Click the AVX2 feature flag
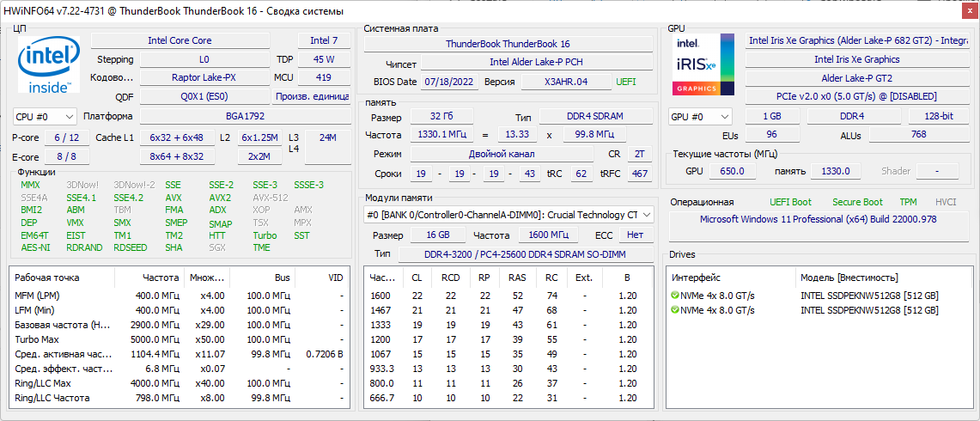980x421 pixels. click(x=220, y=198)
